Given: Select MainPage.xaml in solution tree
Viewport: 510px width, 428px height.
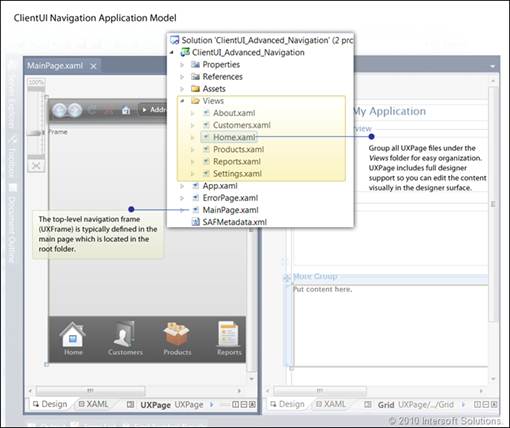Looking at the screenshot, I should (x=231, y=210).
